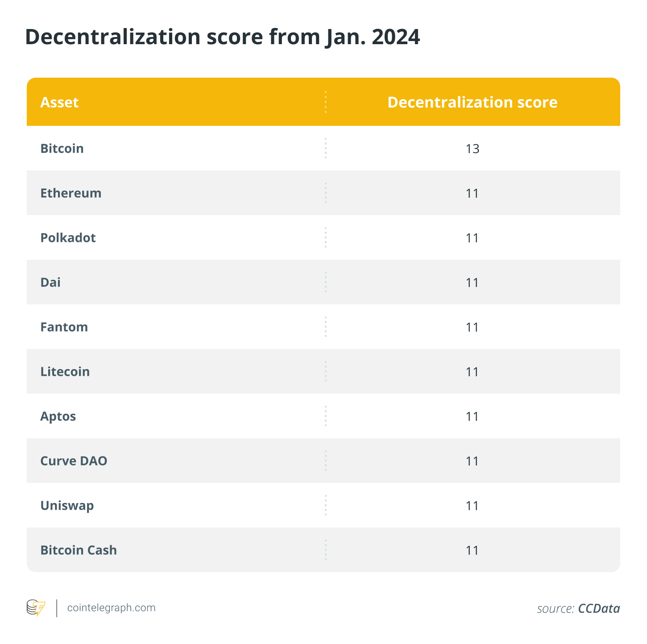647x644 pixels.
Task: Open the cointelegraph.com link
Action: click(111, 608)
